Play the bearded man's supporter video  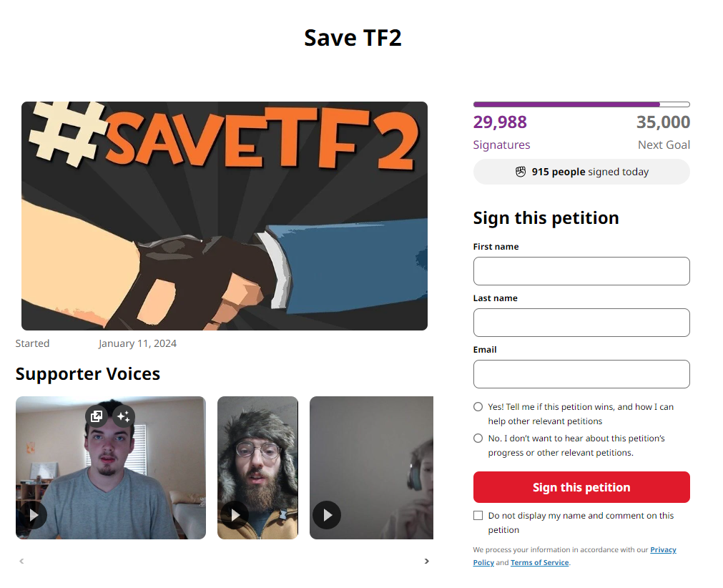pyautogui.click(x=235, y=514)
